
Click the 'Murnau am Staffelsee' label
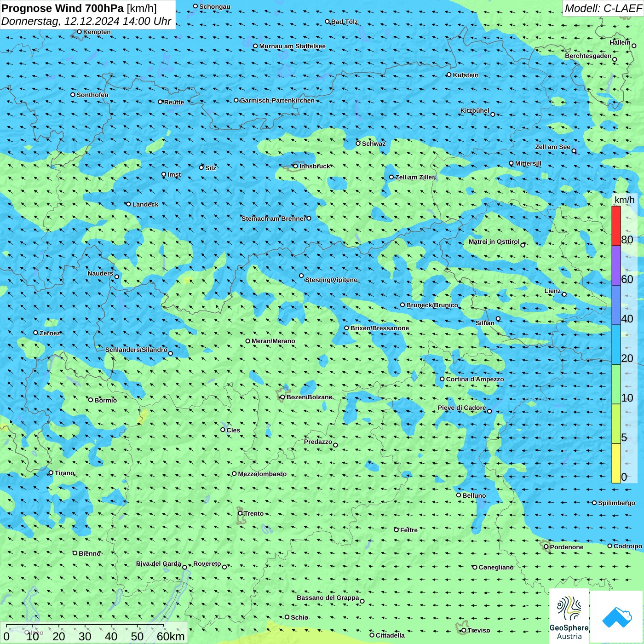click(x=292, y=46)
